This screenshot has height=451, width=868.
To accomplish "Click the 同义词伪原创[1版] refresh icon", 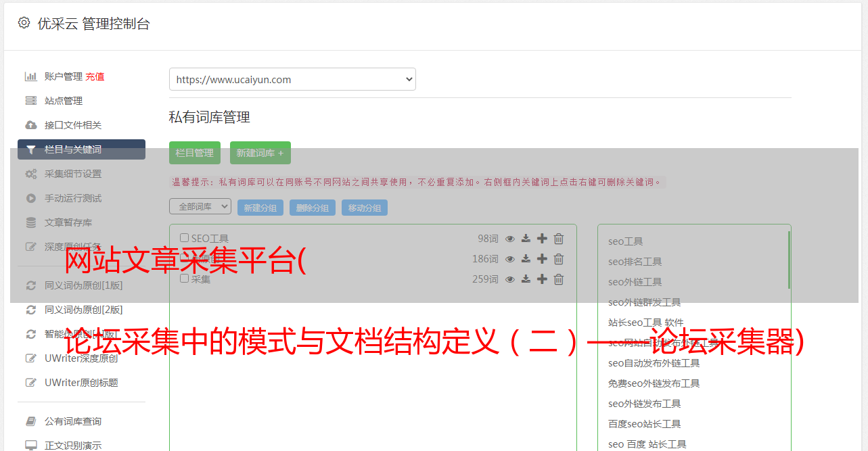I will pos(31,285).
